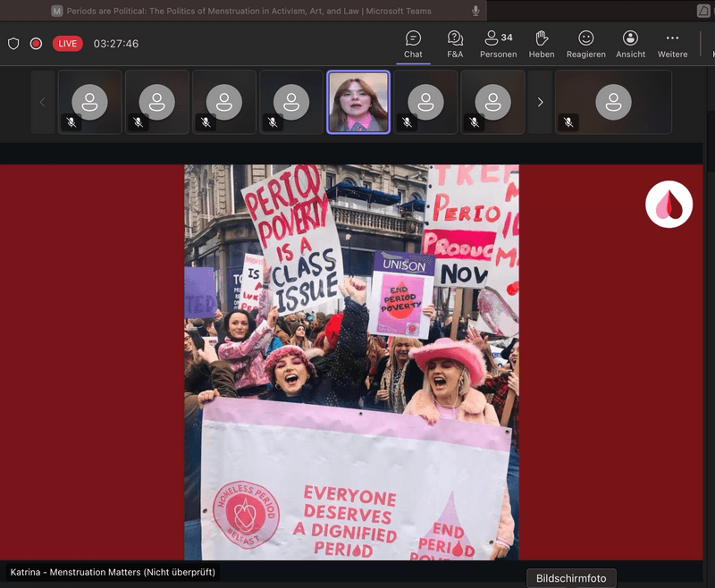Image resolution: width=715 pixels, height=588 pixels.
Task: Show previous participants with the left chevron
Action: coord(42,102)
